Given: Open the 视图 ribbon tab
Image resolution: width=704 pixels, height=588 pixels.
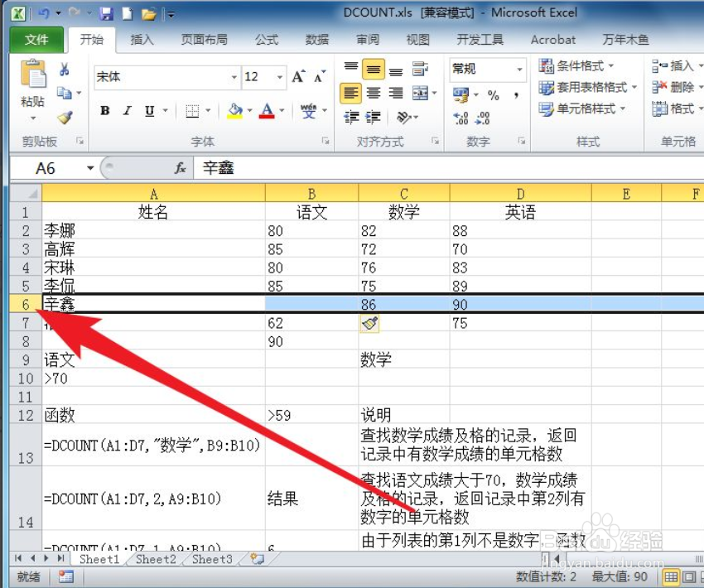Looking at the screenshot, I should click(x=417, y=39).
